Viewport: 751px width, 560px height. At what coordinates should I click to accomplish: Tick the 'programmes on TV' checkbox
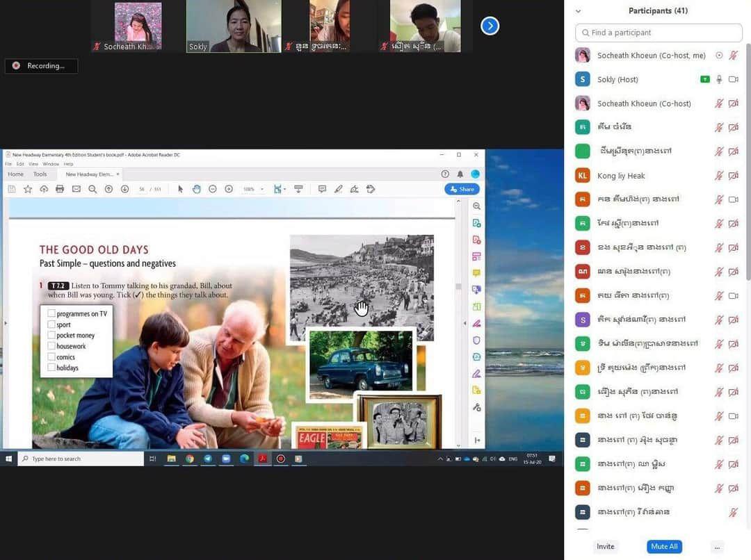pyautogui.click(x=51, y=313)
